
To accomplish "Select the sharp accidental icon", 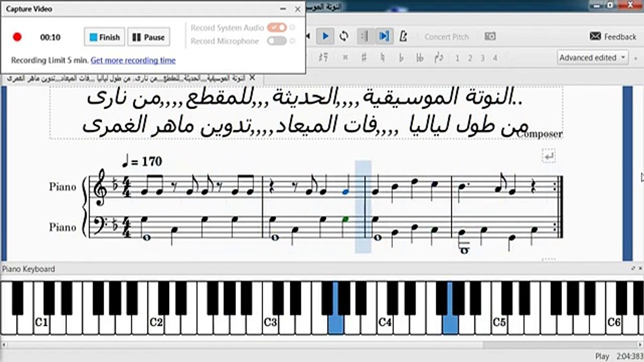I will coord(364,58).
